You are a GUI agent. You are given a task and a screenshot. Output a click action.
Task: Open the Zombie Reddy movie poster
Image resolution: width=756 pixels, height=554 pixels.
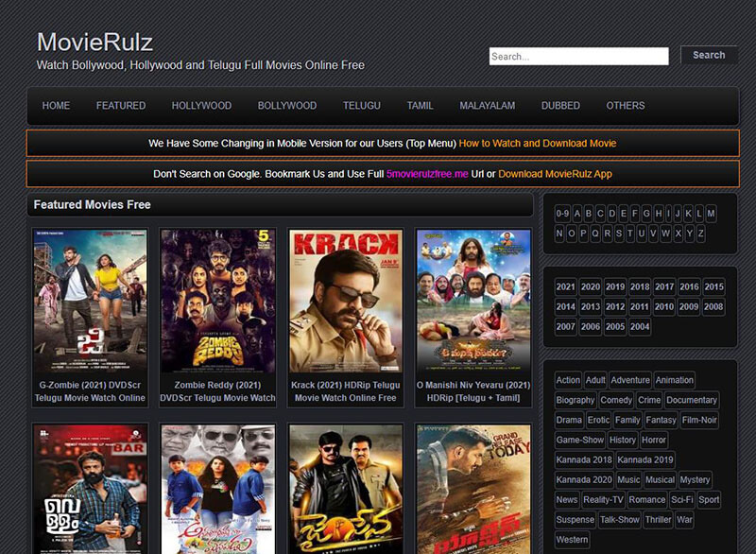[218, 301]
